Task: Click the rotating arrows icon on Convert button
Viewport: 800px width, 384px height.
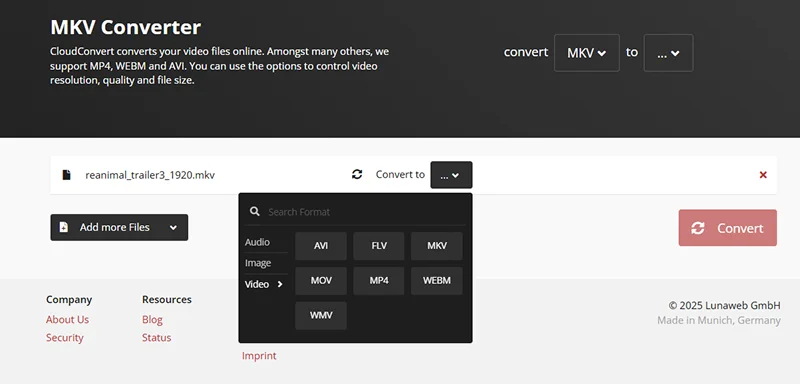Action: click(698, 228)
